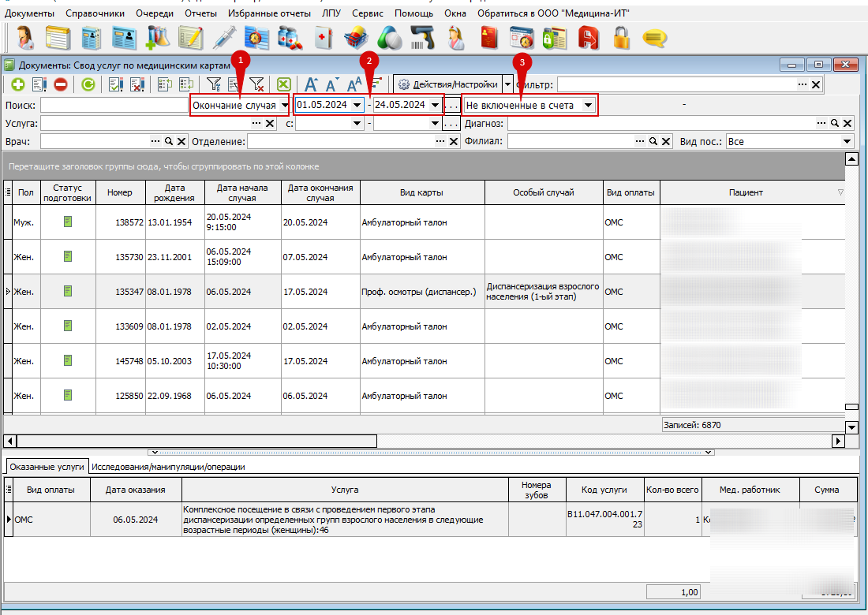The width and height of the screenshot is (868, 615).
Task: Expand the Вид пос. Все dropdown
Action: (x=847, y=142)
